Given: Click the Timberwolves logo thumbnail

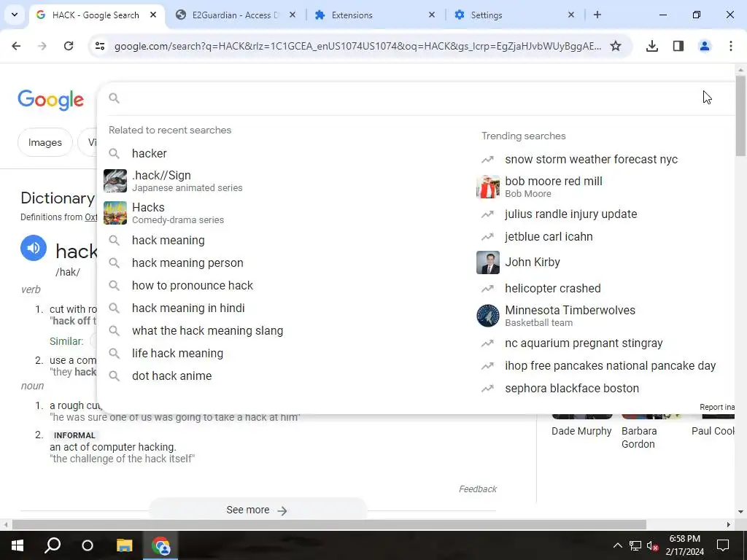Looking at the screenshot, I should pyautogui.click(x=488, y=316).
